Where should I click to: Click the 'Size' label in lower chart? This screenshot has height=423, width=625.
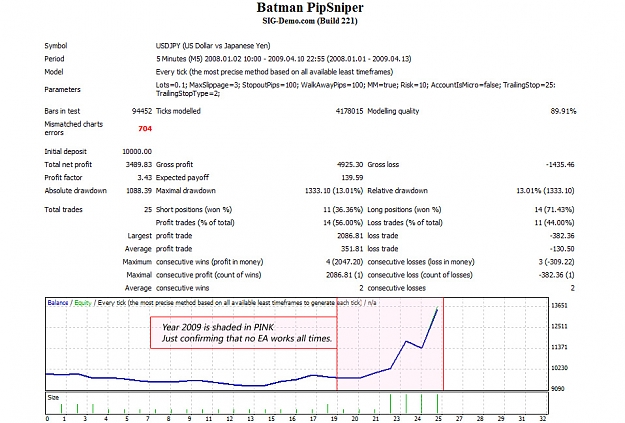coord(53,398)
